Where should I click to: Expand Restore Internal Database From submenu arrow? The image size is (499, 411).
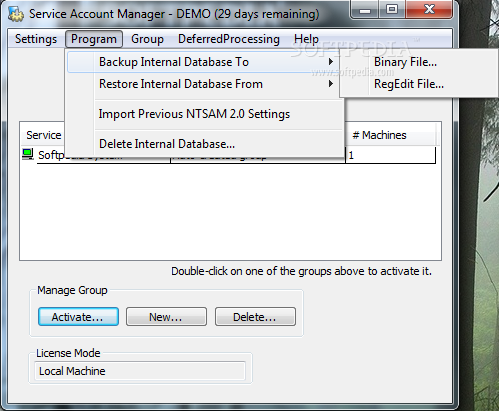pyautogui.click(x=330, y=84)
